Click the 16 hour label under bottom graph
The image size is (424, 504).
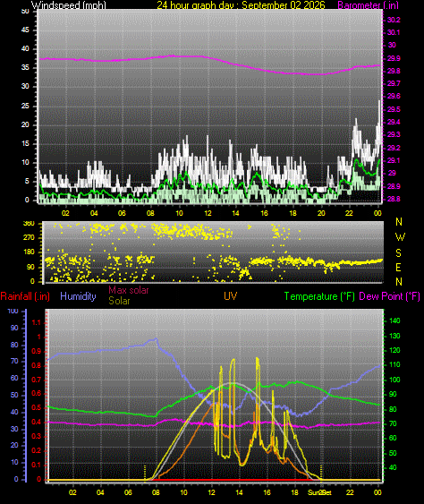267,492
